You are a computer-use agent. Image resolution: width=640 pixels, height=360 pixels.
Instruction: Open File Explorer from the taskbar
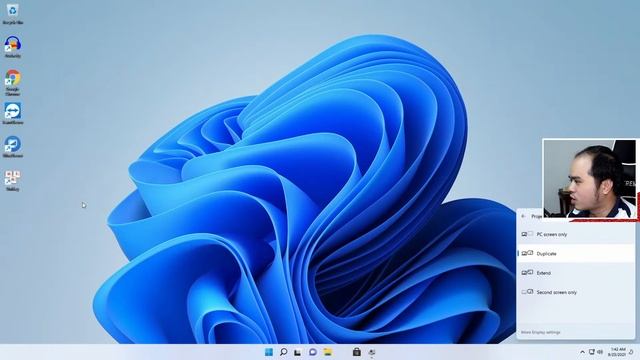point(327,352)
